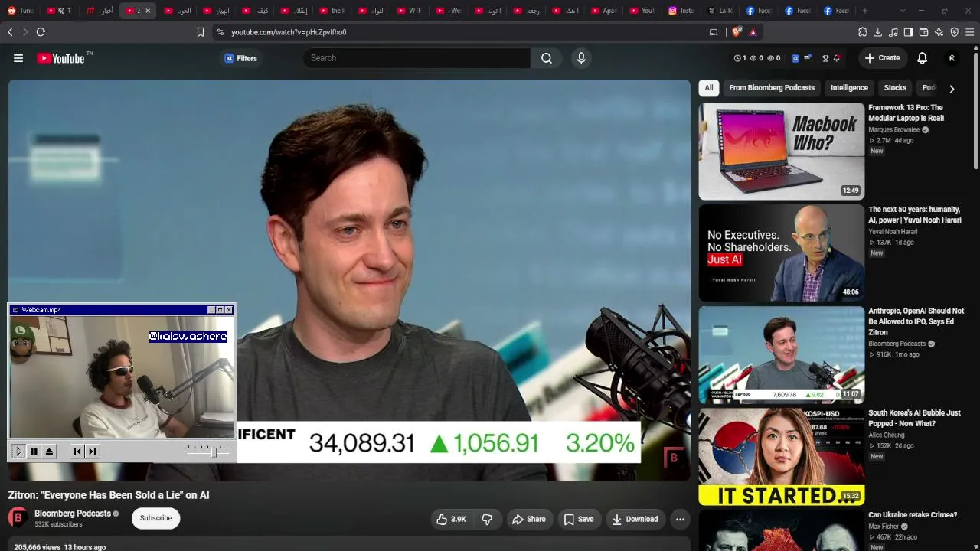Open YouTube notifications bell
This screenshot has width=980, height=551.
[923, 58]
